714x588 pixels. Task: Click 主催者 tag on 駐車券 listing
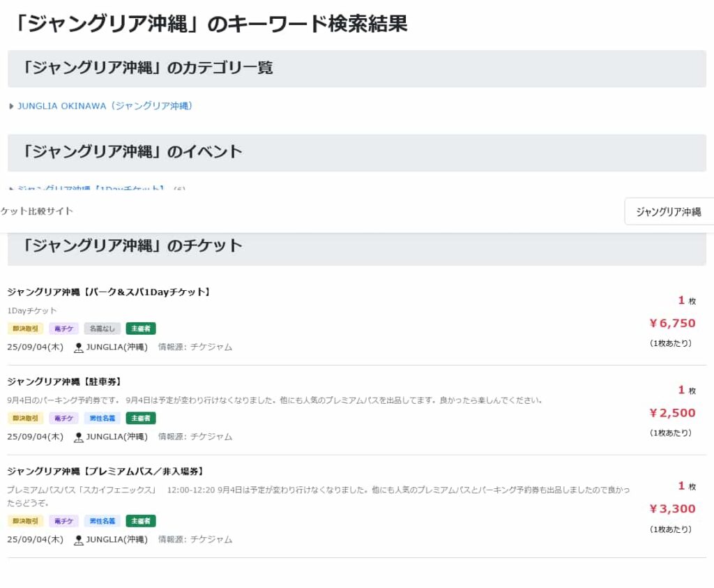tap(141, 418)
